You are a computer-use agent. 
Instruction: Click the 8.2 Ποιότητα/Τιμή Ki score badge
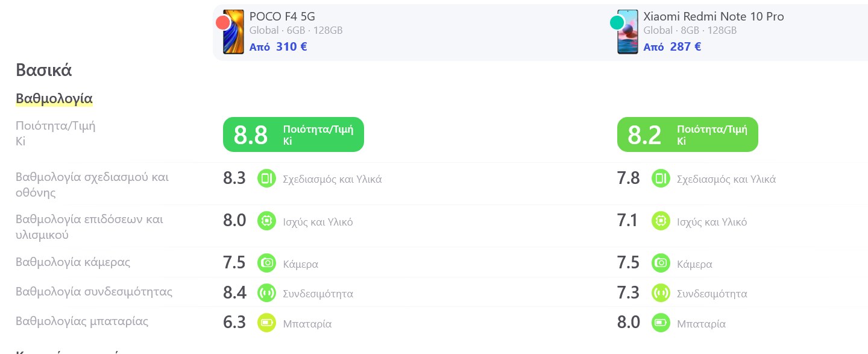click(688, 134)
